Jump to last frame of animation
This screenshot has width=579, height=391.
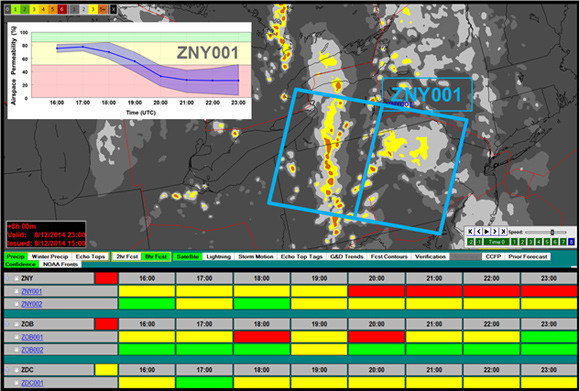(x=503, y=231)
